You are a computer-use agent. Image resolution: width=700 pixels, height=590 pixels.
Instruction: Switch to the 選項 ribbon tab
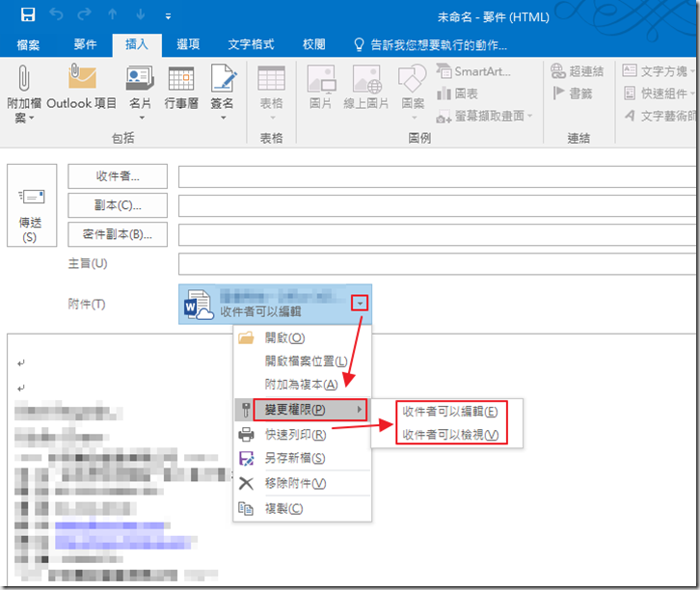coord(188,44)
